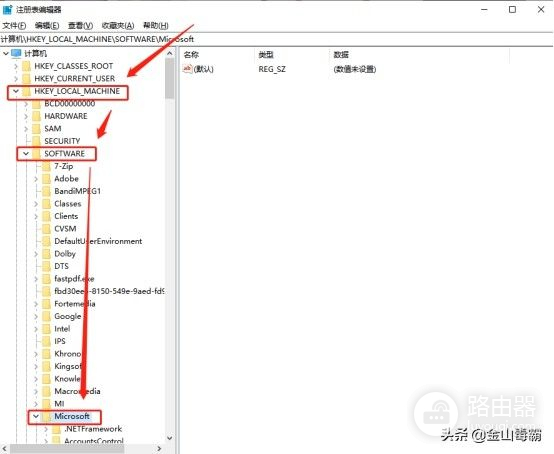Image resolution: width=554 pixels, height=454 pixels.
Task: Click tree pane scroll down arrow
Action: (170, 438)
